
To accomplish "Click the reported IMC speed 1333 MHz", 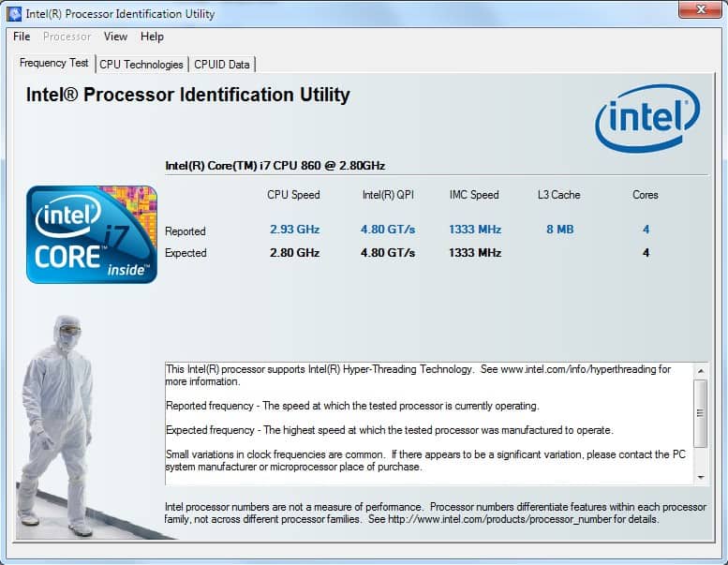I will (474, 230).
